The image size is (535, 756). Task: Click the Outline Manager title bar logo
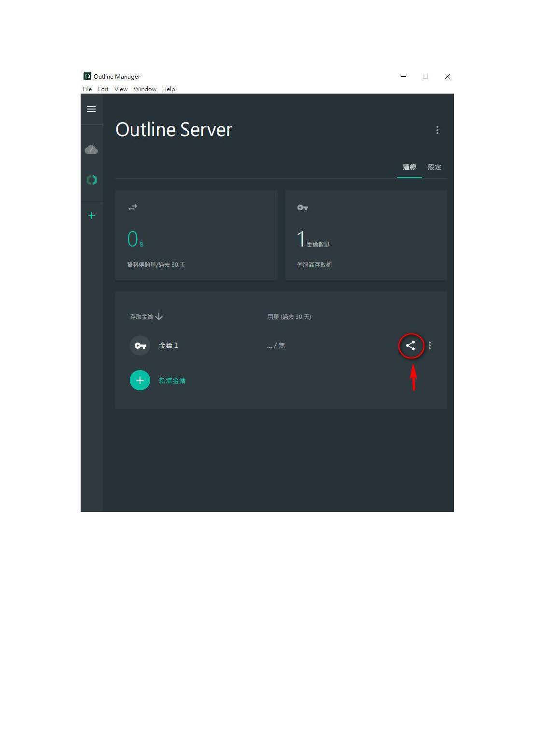pos(87,76)
